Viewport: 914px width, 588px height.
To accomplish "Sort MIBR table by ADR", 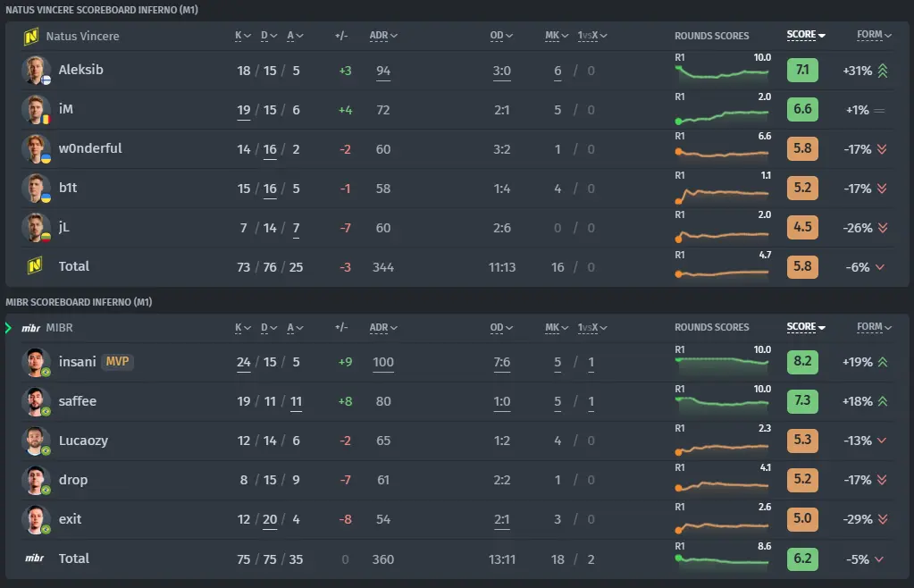I will coord(383,327).
